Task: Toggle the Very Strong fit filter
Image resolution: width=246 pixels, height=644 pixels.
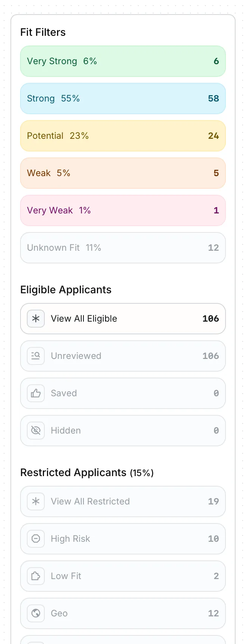Action: pos(123,61)
